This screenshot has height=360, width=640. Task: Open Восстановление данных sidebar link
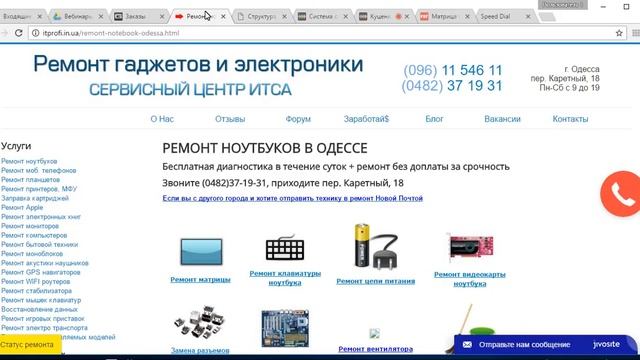click(39, 309)
